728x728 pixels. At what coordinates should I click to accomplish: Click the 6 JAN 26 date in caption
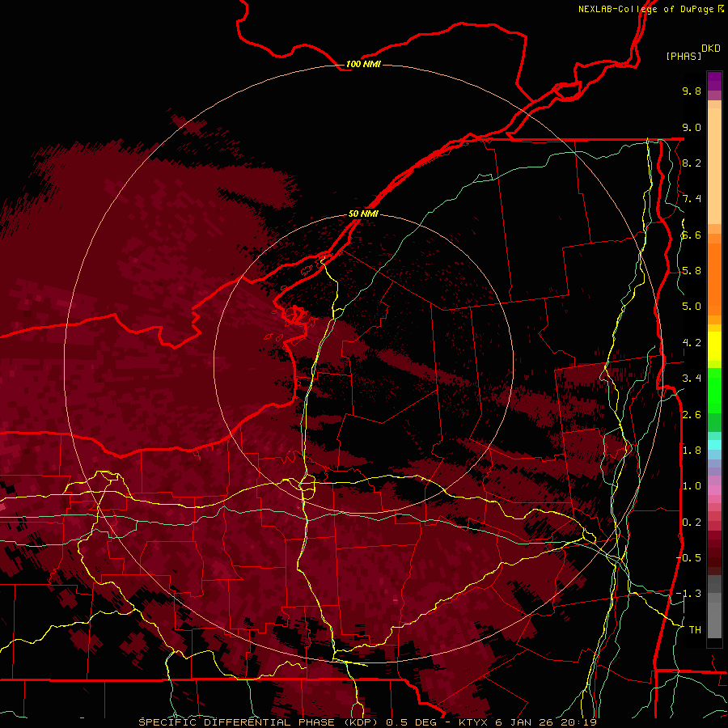[x=524, y=722]
